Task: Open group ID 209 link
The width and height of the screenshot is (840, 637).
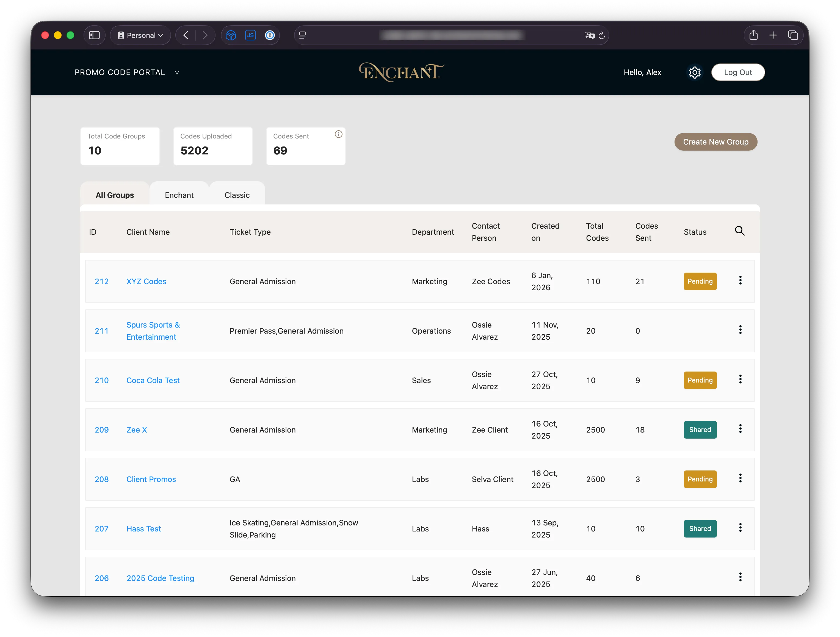Action: (x=101, y=430)
